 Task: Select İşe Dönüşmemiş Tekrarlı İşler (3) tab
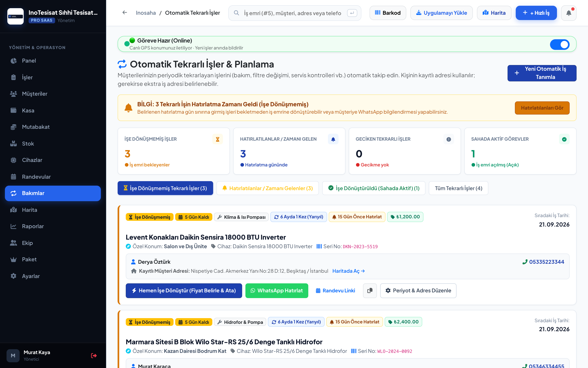point(165,188)
